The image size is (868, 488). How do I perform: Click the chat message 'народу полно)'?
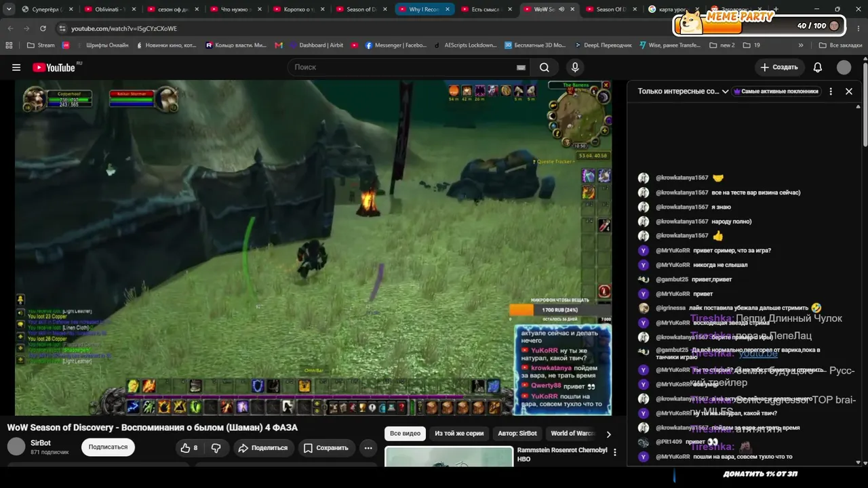pyautogui.click(x=732, y=222)
